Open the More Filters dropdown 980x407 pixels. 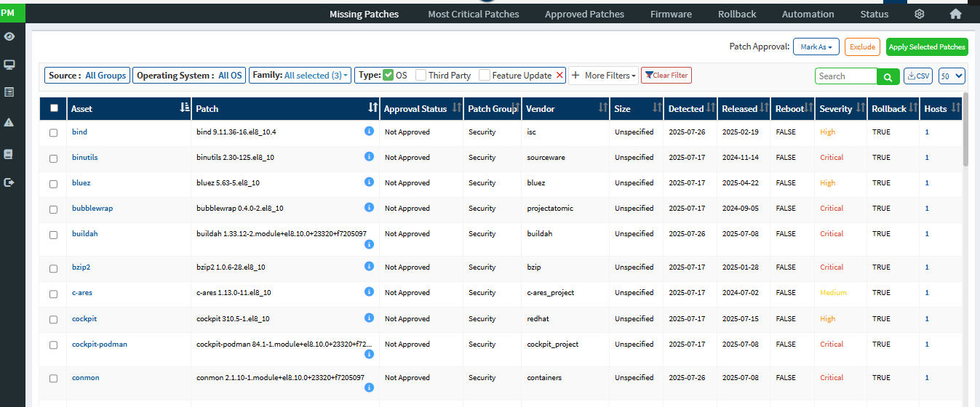(x=604, y=75)
